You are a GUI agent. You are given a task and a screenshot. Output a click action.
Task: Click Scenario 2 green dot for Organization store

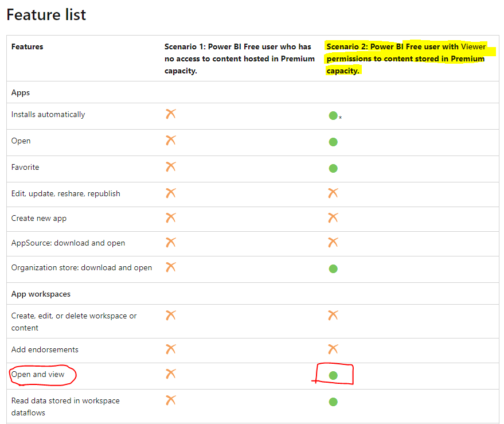[333, 269]
